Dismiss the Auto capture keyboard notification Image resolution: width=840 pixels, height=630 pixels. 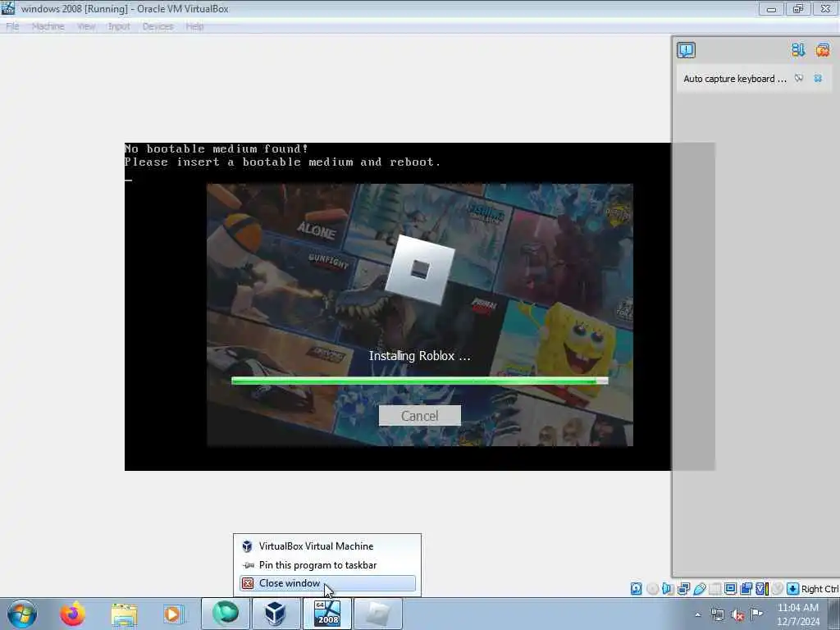click(818, 78)
